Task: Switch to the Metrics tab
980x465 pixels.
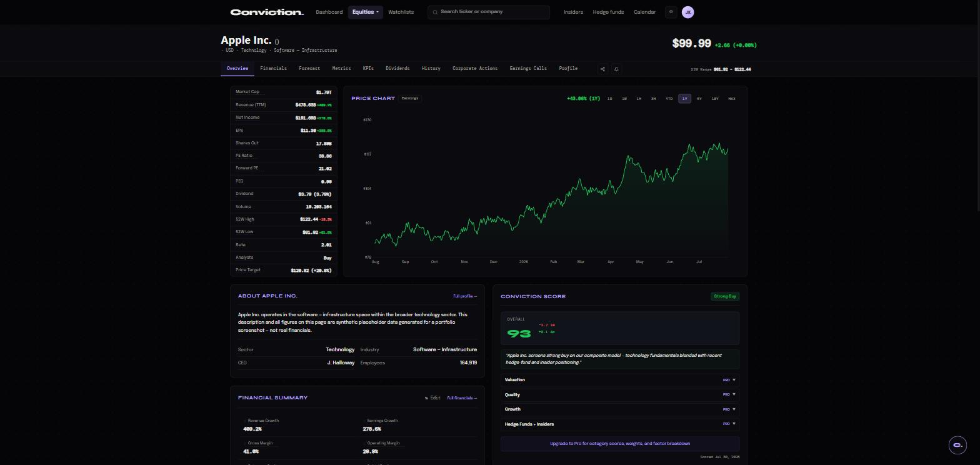Action: pos(341,69)
